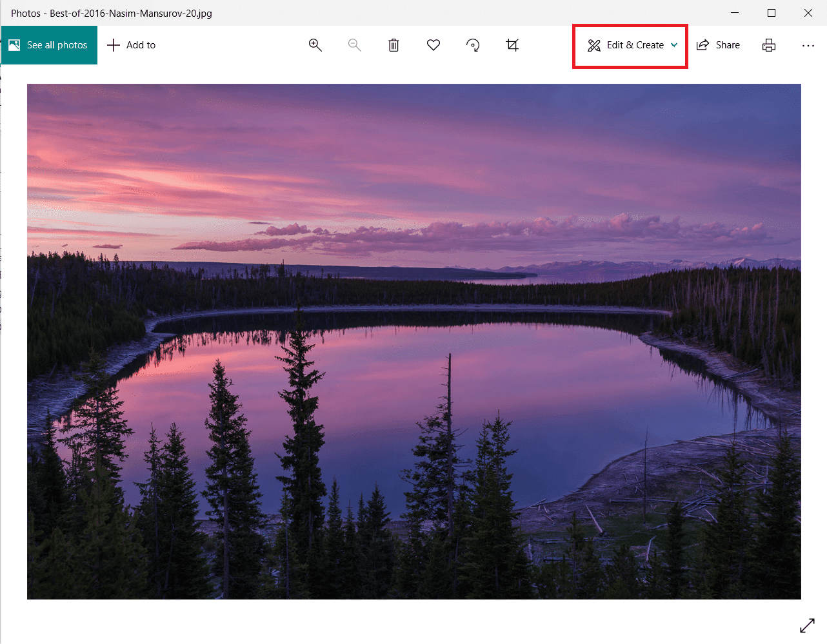Click the sunset lake photo

pos(414,342)
